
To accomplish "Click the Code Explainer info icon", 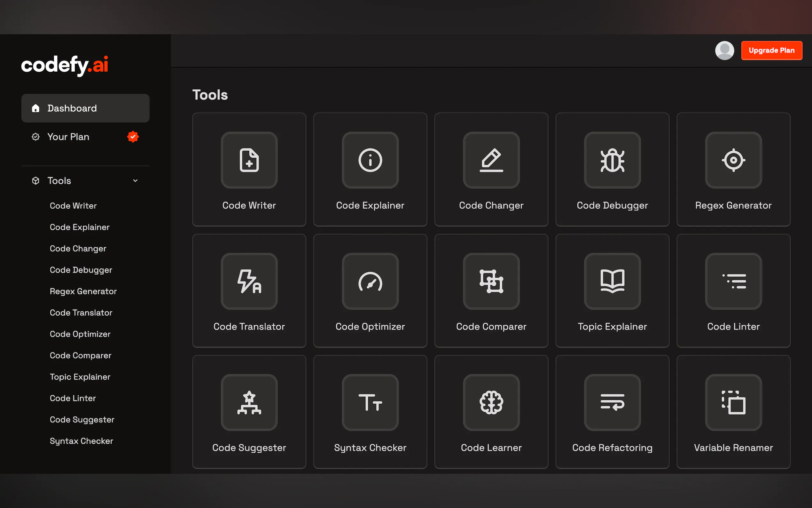I will click(370, 160).
